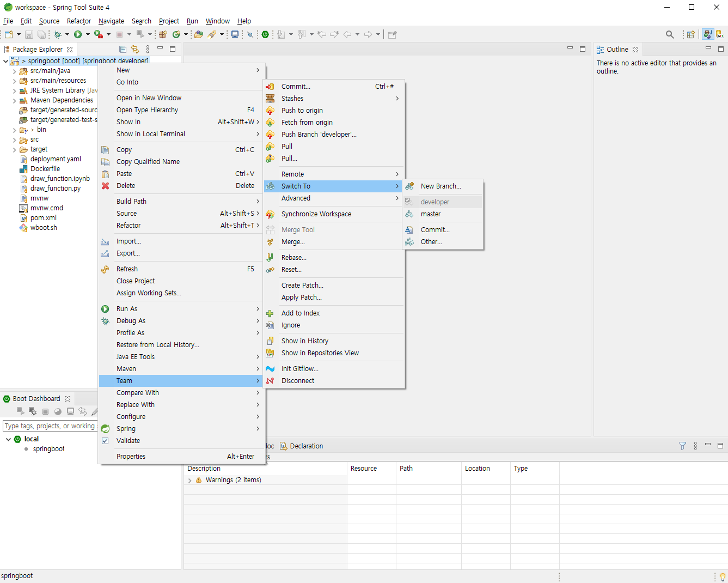Expand the src/main/java tree node
Viewport: 728px width, 583px height.
coord(14,71)
